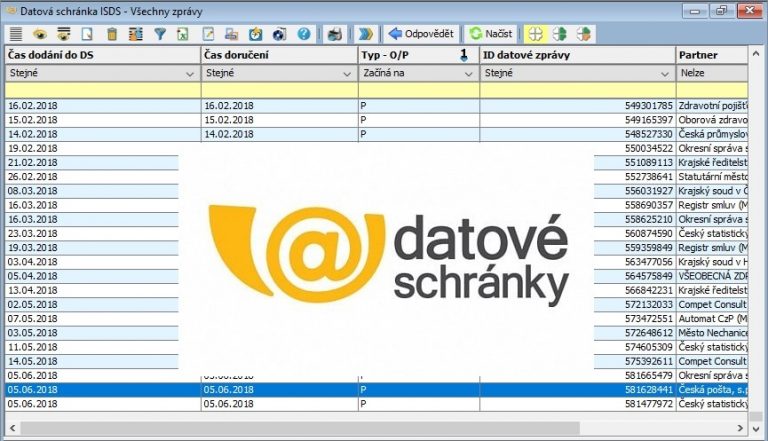Click partner Město Nechanice cell
Screen dimensions: 768x441
click(713, 333)
